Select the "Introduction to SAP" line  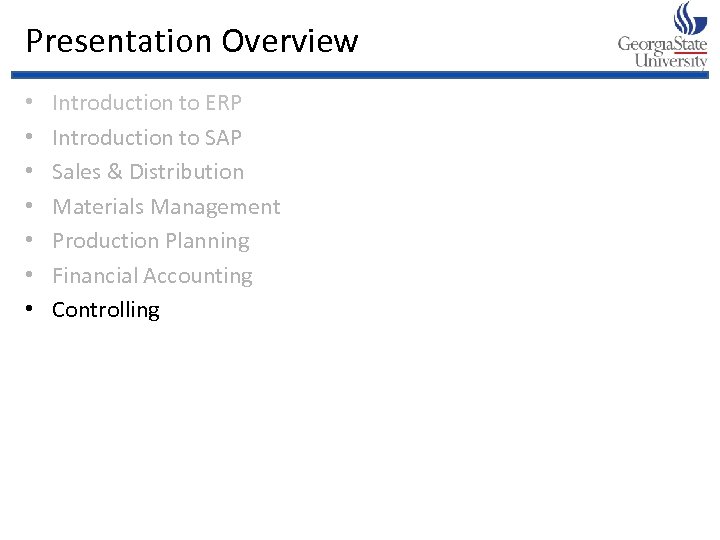(147, 138)
